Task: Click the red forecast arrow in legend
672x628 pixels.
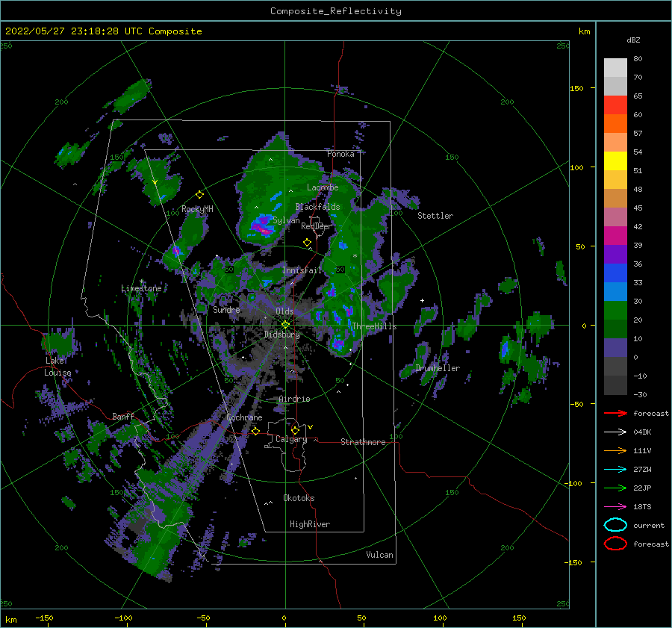Action: [x=615, y=413]
